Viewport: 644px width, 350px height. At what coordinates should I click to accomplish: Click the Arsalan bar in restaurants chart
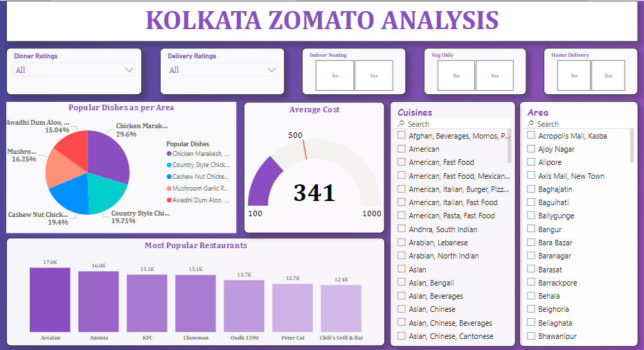[x=50, y=299]
